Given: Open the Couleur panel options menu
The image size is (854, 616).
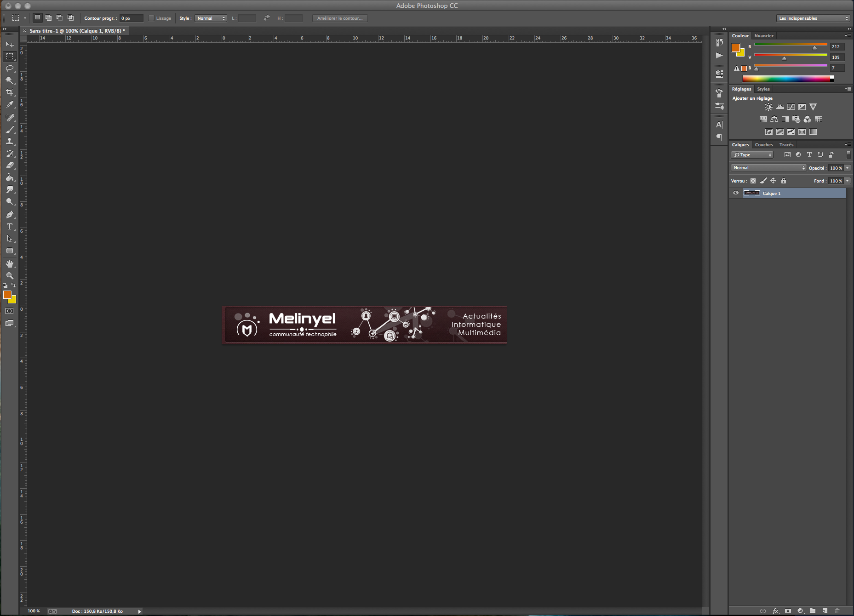Looking at the screenshot, I should pyautogui.click(x=848, y=35).
